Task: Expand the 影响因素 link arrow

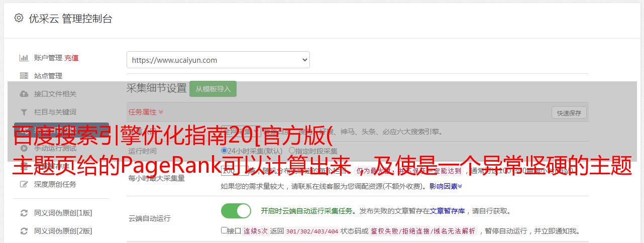Action: click(x=460, y=186)
